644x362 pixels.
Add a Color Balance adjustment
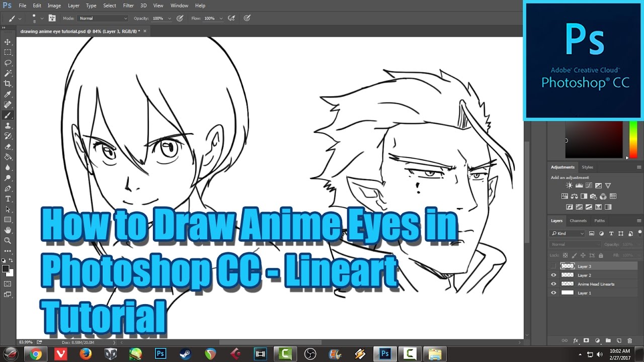coord(575,196)
